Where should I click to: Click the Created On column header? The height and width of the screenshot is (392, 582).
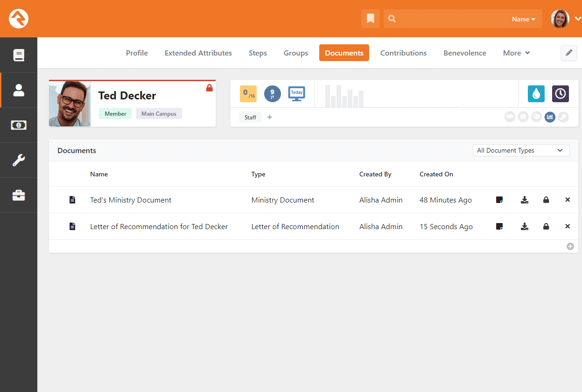[x=436, y=174]
